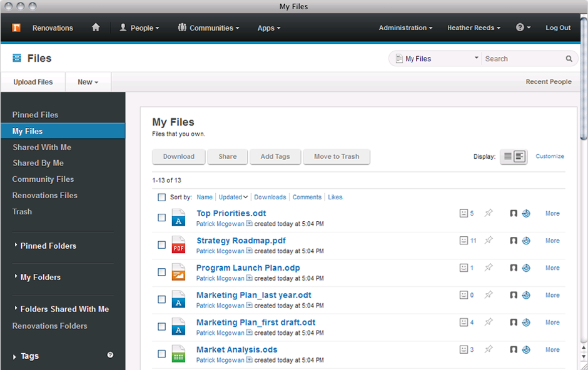588x370 pixels.
Task: Click the Home icon in navigation bar
Action: pos(96,27)
